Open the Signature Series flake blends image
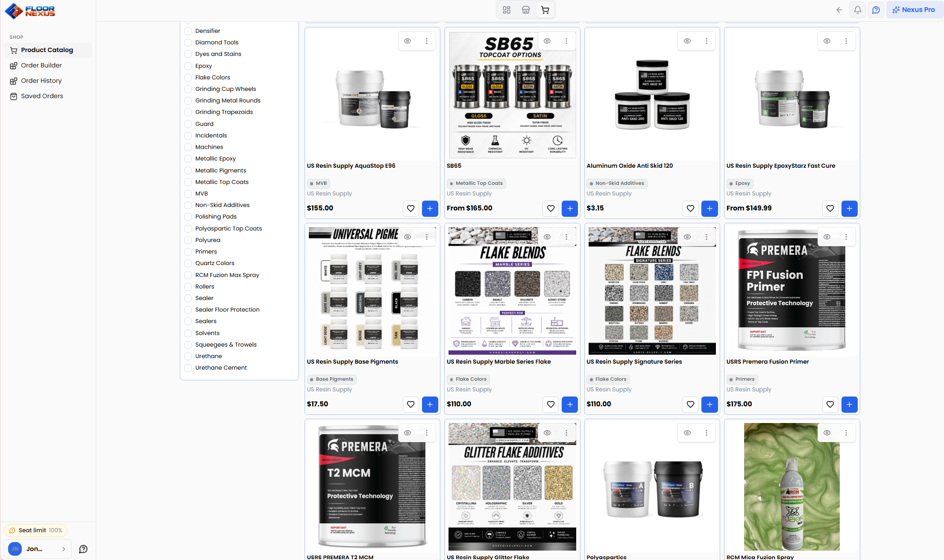The image size is (944, 560). [652, 291]
